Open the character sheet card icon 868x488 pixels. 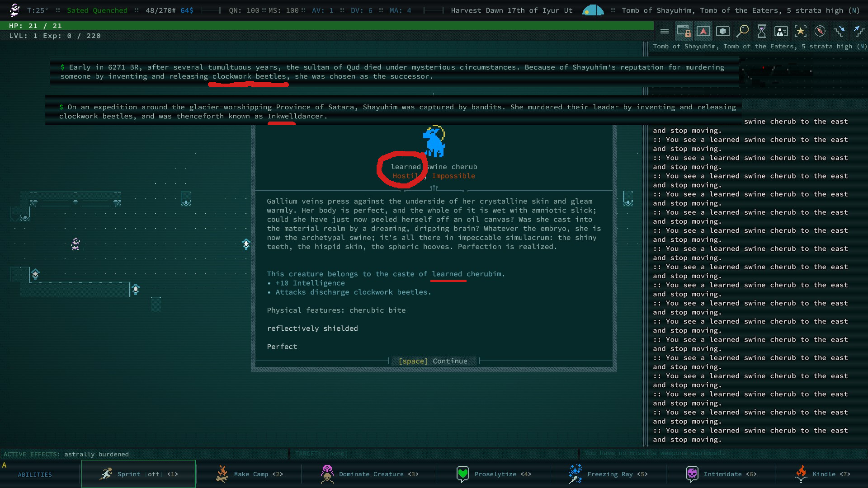781,31
